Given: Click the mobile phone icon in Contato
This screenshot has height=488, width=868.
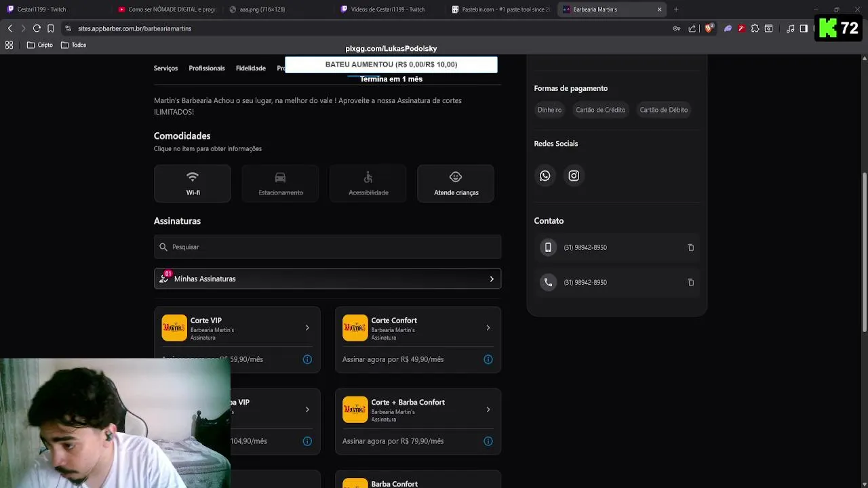Looking at the screenshot, I should (x=548, y=247).
